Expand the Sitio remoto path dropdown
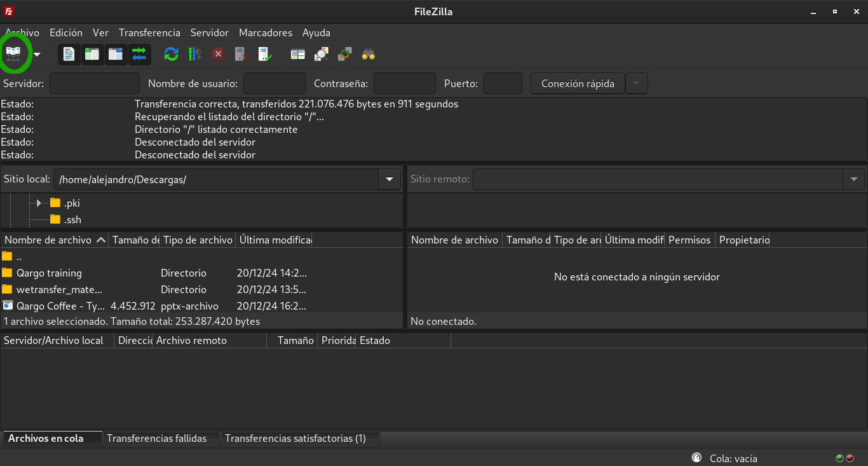The width and height of the screenshot is (868, 466). pos(854,179)
